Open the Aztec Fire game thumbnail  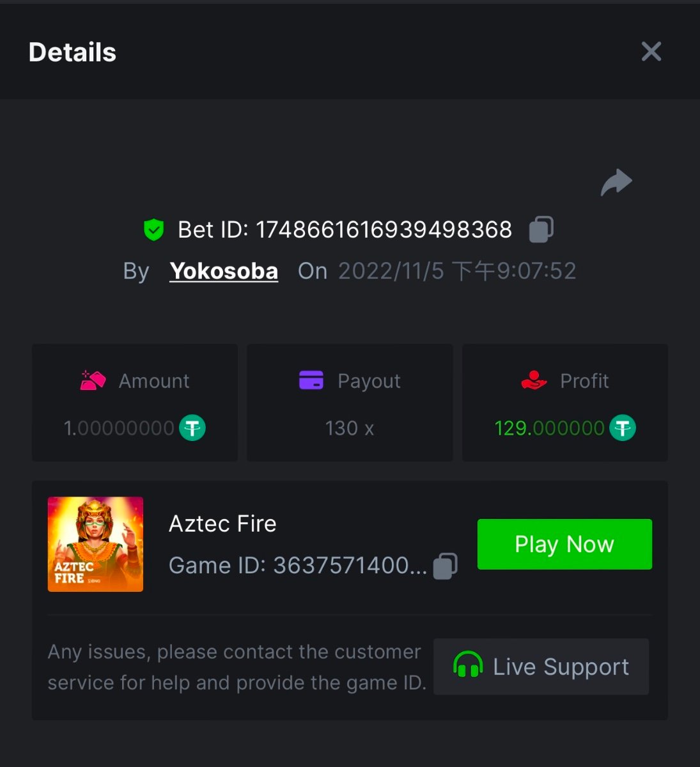point(95,544)
